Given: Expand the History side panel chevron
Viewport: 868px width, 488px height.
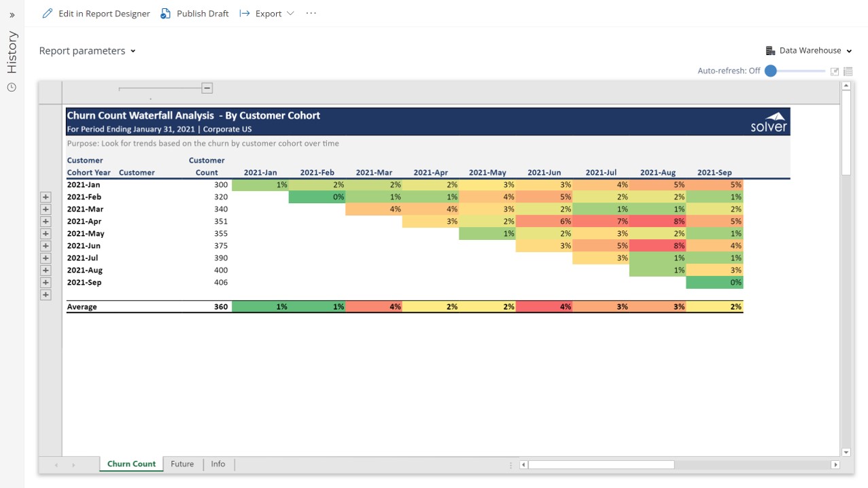Looking at the screenshot, I should tap(12, 15).
